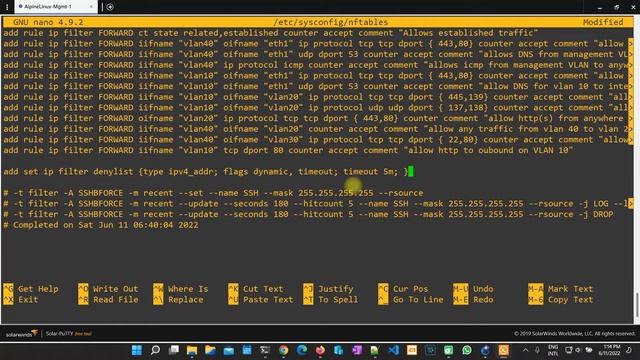Click the 'Allows established traffic' rule line

[x=271, y=33]
